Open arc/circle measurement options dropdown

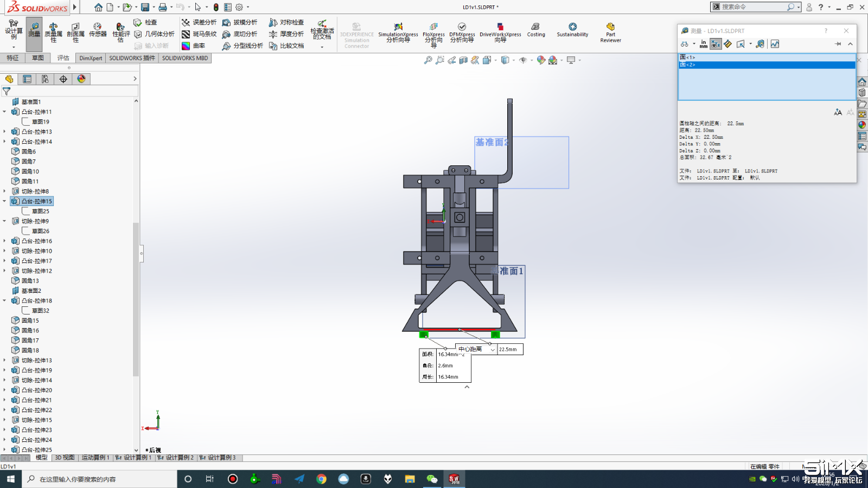pyautogui.click(x=687, y=44)
